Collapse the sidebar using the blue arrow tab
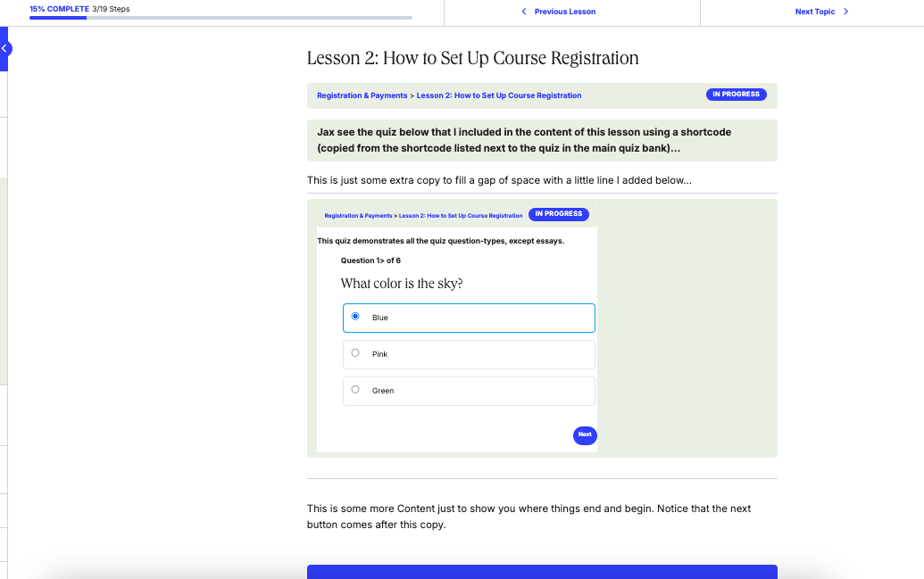 point(4,49)
